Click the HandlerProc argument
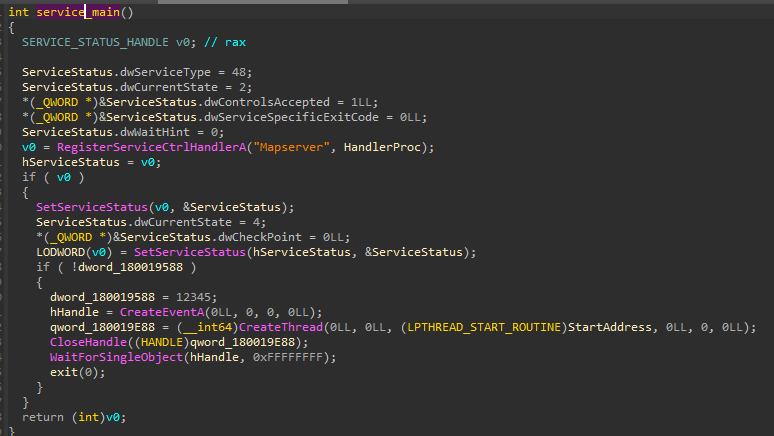Image resolution: width=774 pixels, height=436 pixels. (x=383, y=147)
